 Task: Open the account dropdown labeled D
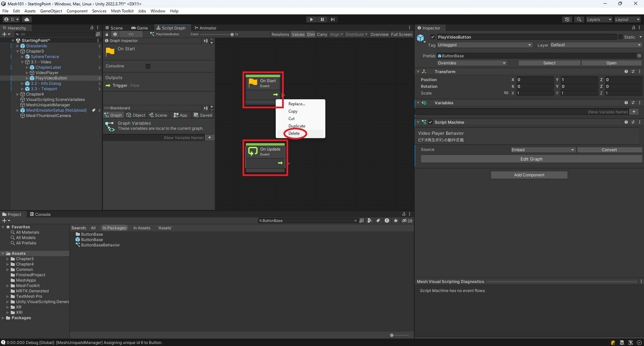(11, 19)
